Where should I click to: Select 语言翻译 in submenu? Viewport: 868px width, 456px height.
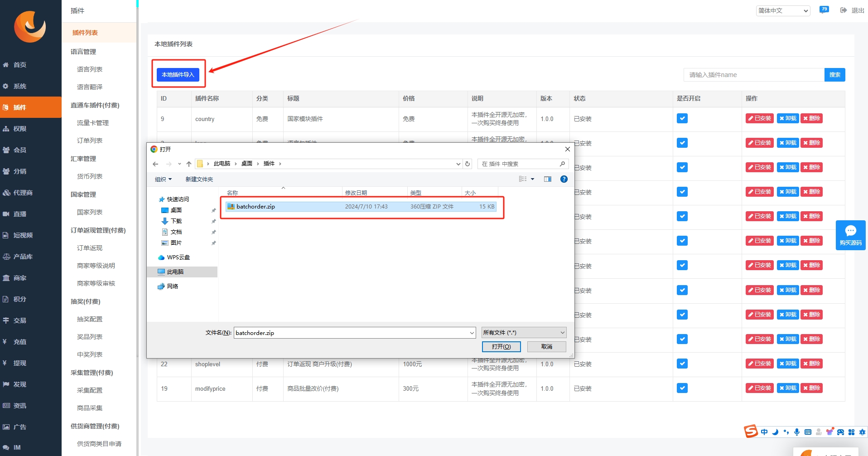pos(90,87)
